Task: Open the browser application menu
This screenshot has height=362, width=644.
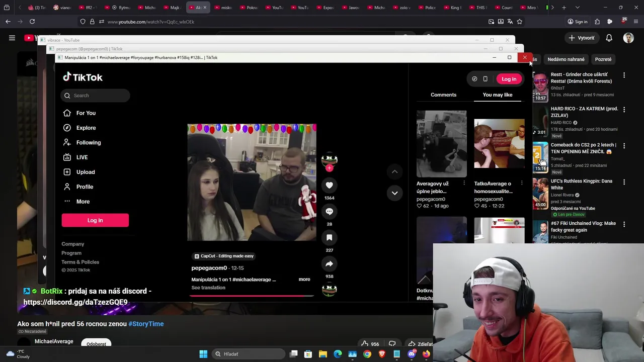Action: pos(636,22)
